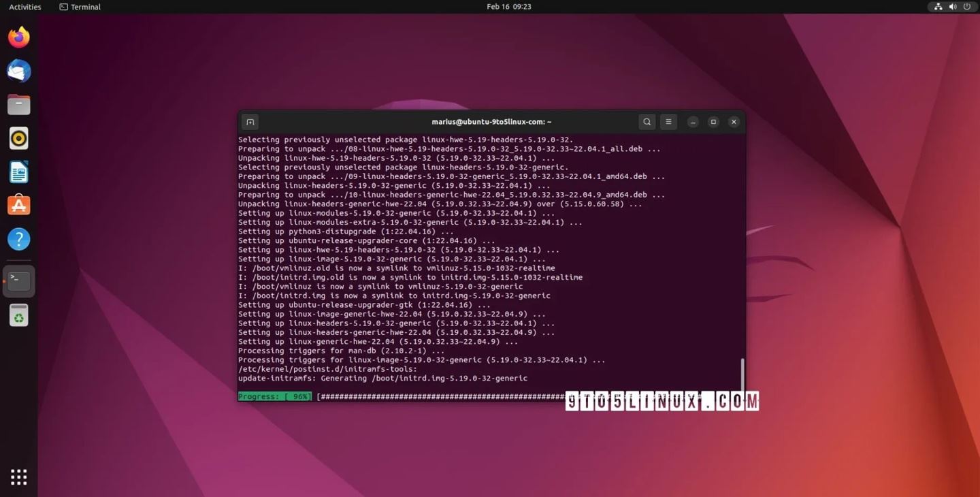
Task: Click the terminal search magnifier icon
Action: (x=647, y=122)
